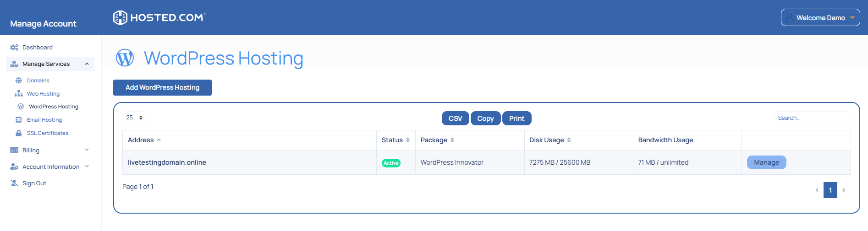Select page 1 pagination button
Viewport: 868px width, 231px height.
(830, 190)
